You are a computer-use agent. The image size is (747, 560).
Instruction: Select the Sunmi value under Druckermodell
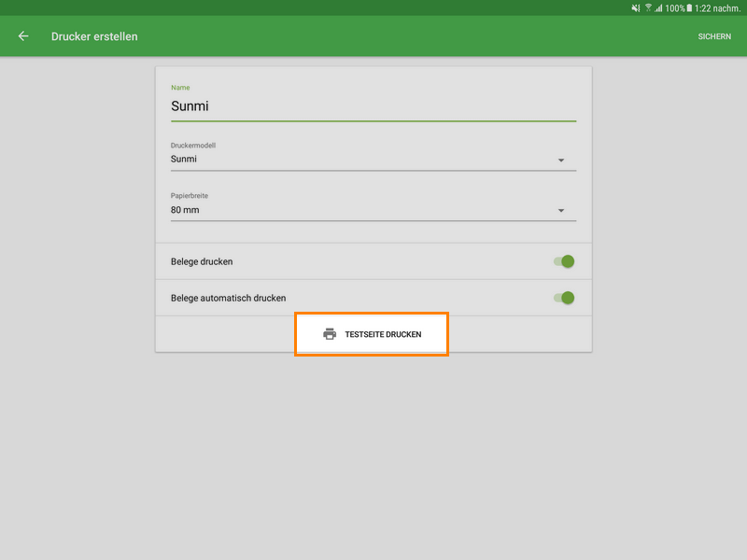184,159
